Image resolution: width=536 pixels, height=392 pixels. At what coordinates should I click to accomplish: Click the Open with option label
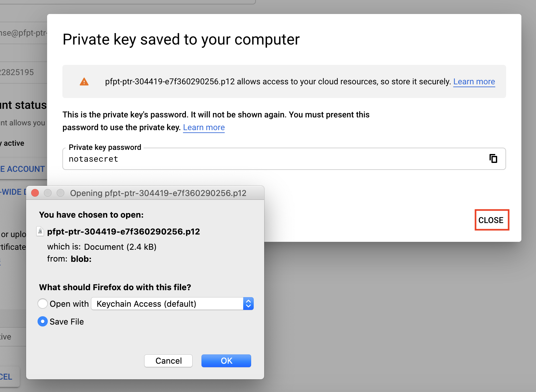69,304
